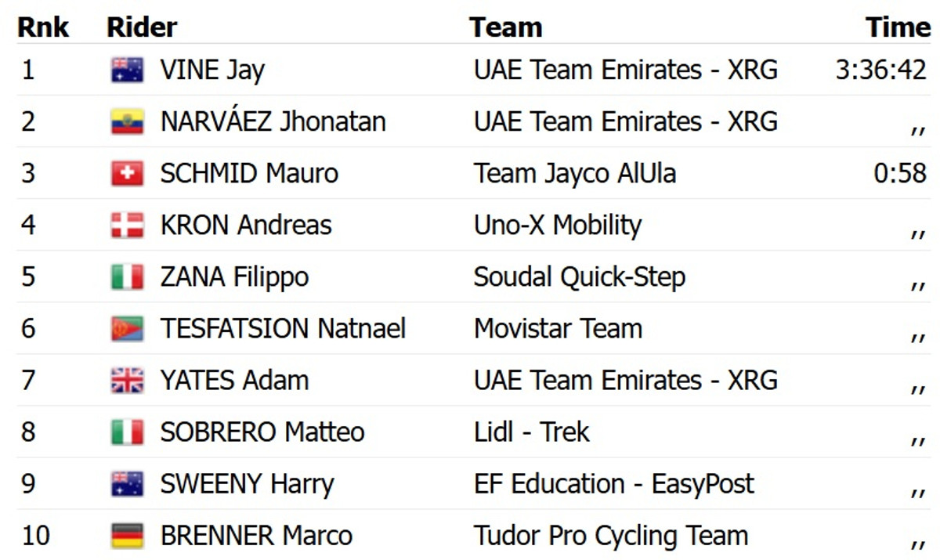
Task: Click the Italian flag beside ZANA Filippo
Action: 127,277
